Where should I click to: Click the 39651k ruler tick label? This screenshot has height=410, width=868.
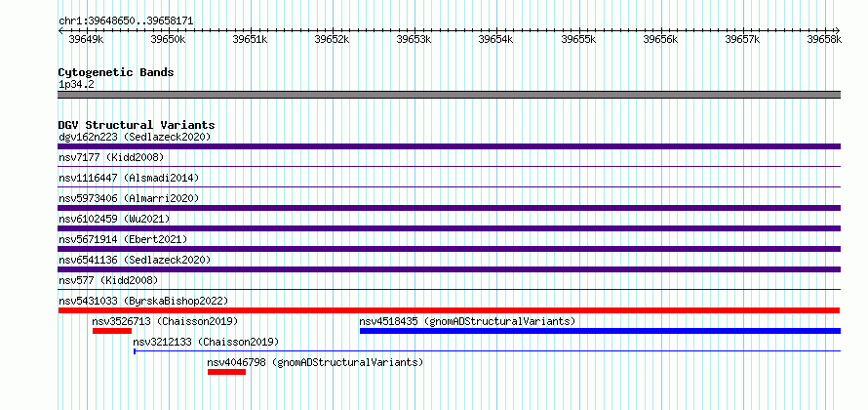coord(250,39)
